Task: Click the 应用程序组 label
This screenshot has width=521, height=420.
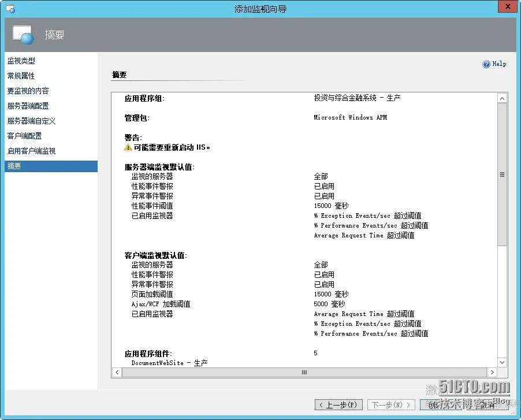Action: (144, 98)
